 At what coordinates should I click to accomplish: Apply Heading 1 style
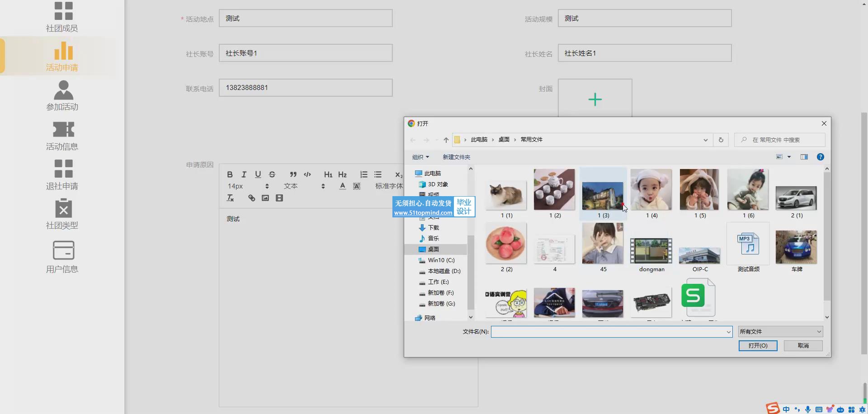pos(328,174)
